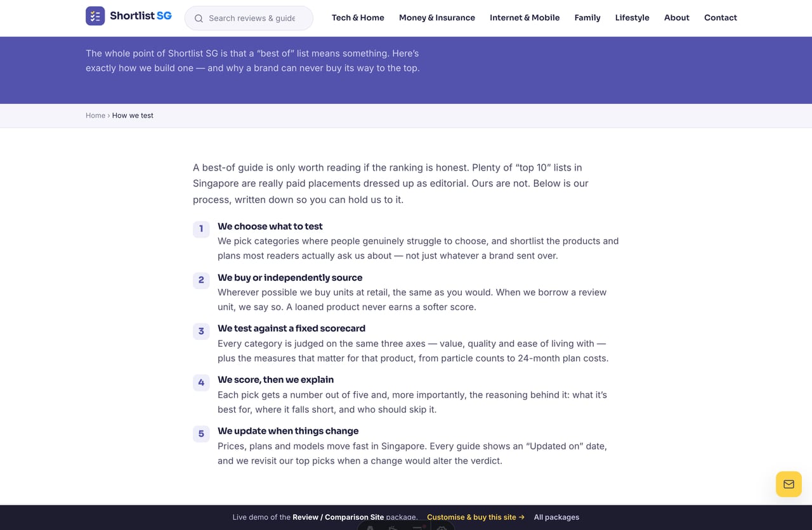The height and width of the screenshot is (530, 812).
Task: Open the All packages link
Action: (556, 517)
